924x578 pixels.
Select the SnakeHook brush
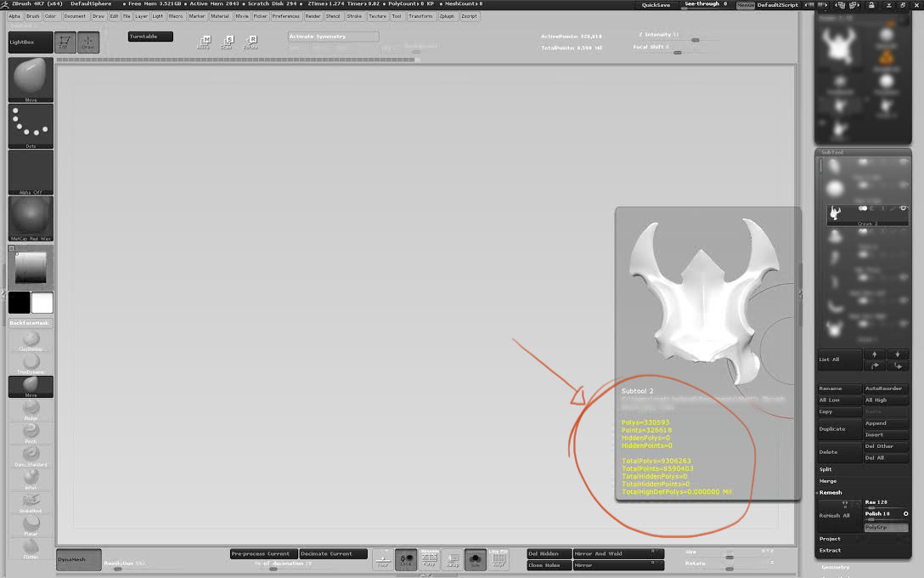click(x=31, y=500)
